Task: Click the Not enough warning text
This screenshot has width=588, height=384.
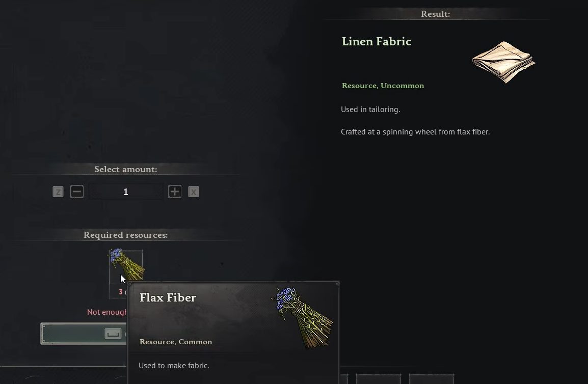Action: click(107, 312)
